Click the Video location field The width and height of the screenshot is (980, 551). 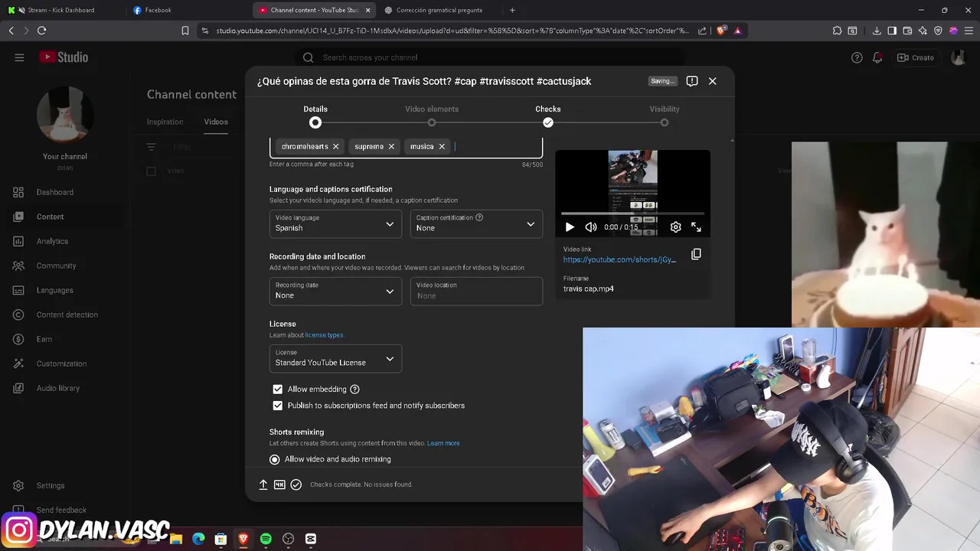tap(476, 292)
